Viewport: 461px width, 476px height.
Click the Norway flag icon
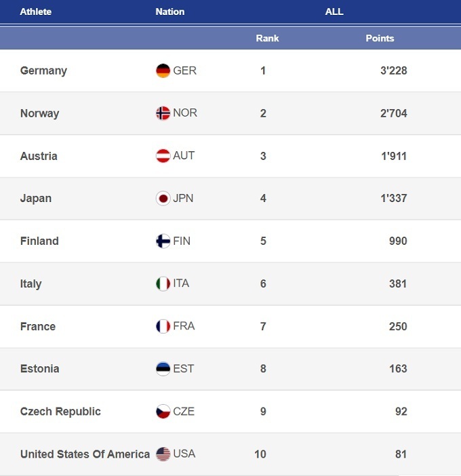(x=163, y=113)
